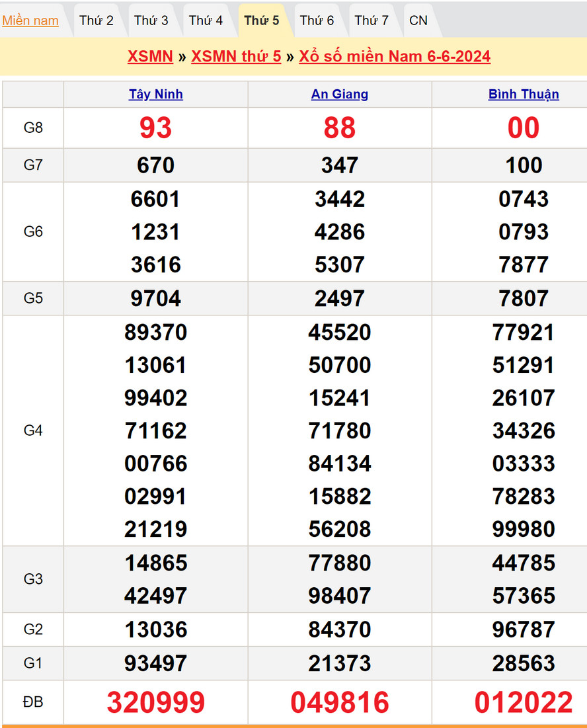
Task: Switch to the Thứ 2 tab
Action: coord(97,20)
